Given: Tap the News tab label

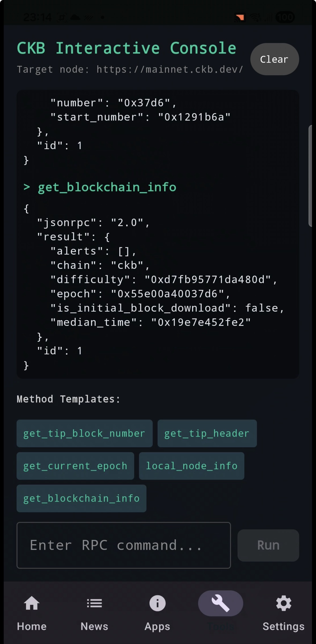Looking at the screenshot, I should coord(94,626).
